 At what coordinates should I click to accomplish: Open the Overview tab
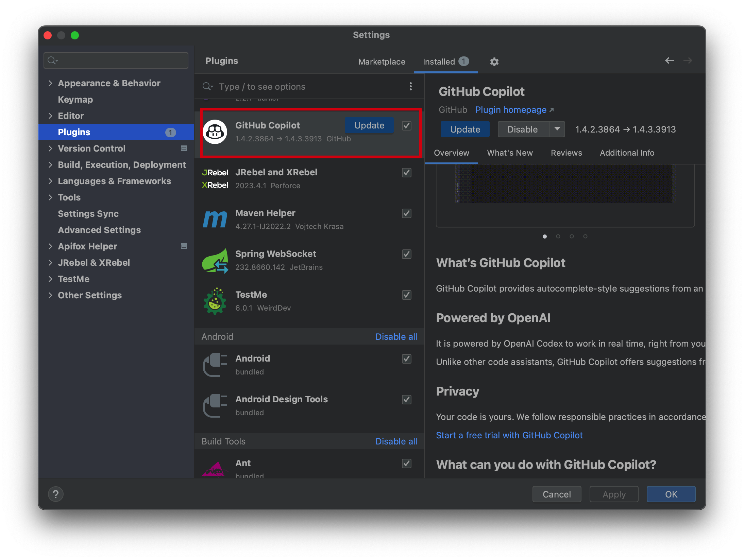[451, 153]
